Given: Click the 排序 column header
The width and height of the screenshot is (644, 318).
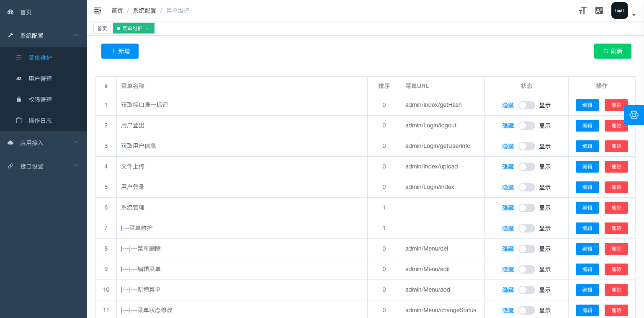Looking at the screenshot, I should (384, 86).
